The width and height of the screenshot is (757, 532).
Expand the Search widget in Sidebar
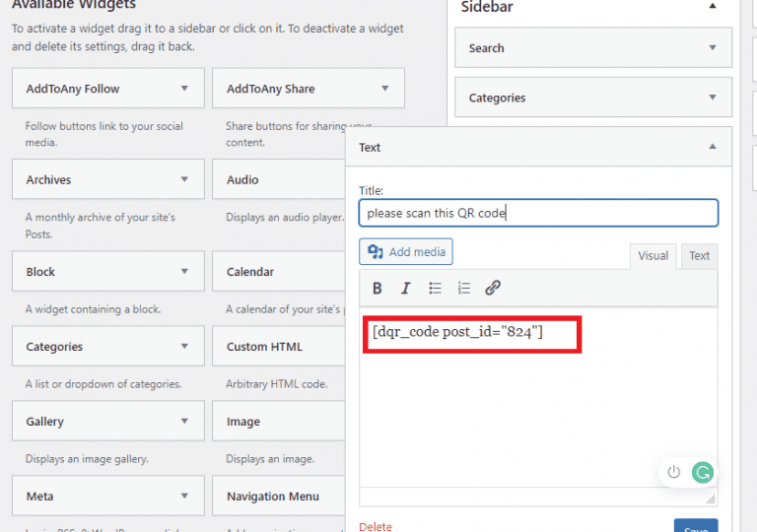click(713, 47)
